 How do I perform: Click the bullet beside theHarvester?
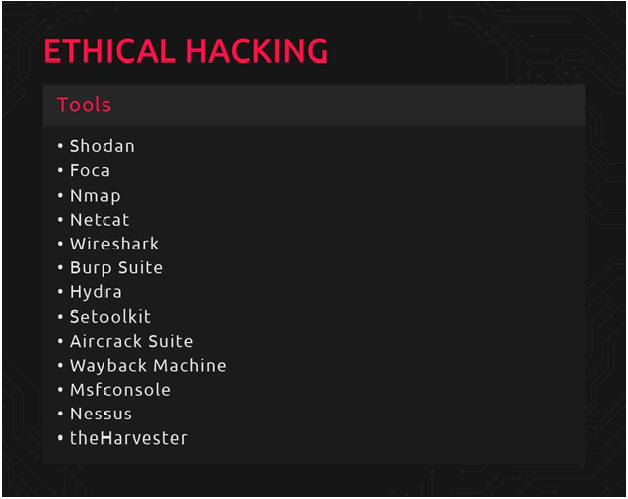pyautogui.click(x=61, y=439)
